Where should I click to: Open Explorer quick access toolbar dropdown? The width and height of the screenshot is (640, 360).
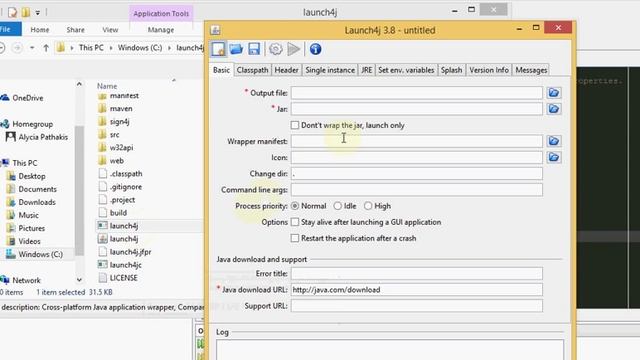point(38,13)
